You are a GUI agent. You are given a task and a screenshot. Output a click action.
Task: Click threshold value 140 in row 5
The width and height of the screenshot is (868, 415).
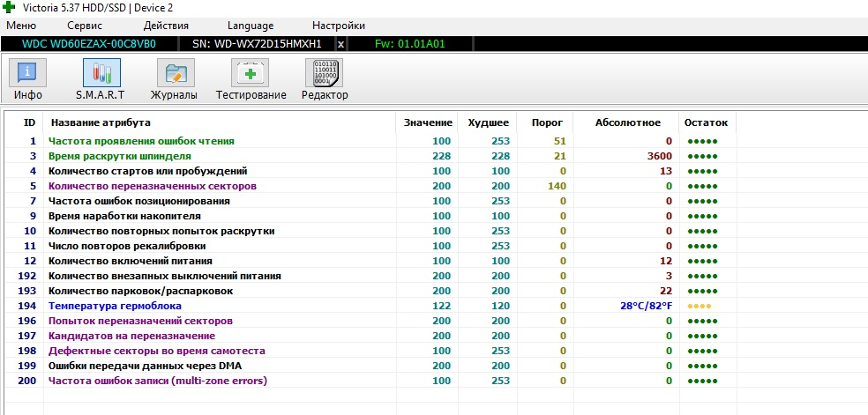coord(557,186)
